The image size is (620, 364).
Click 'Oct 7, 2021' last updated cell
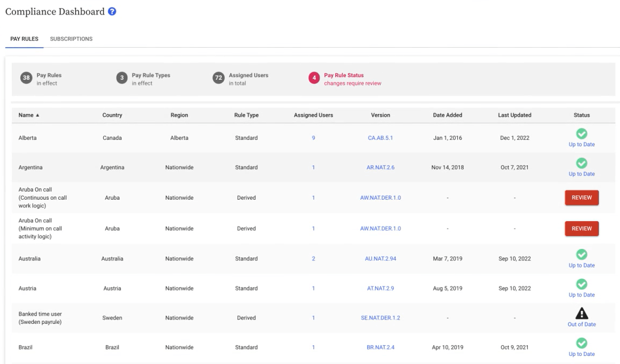coord(515,168)
